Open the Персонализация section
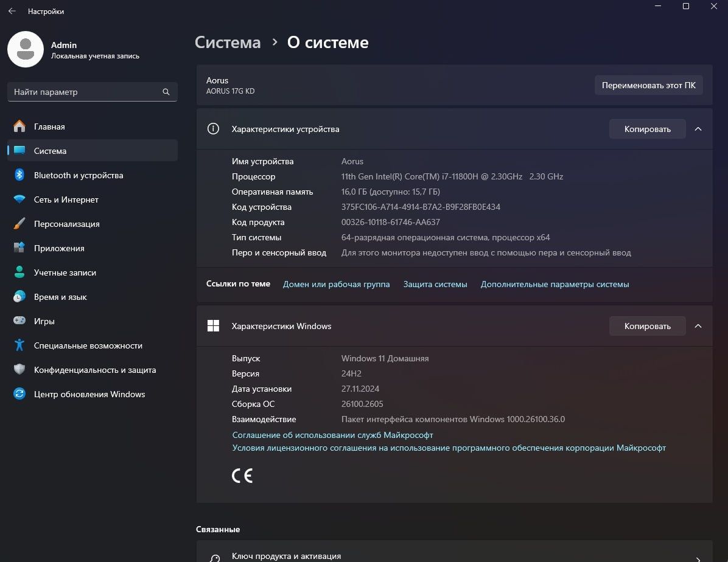 point(93,224)
